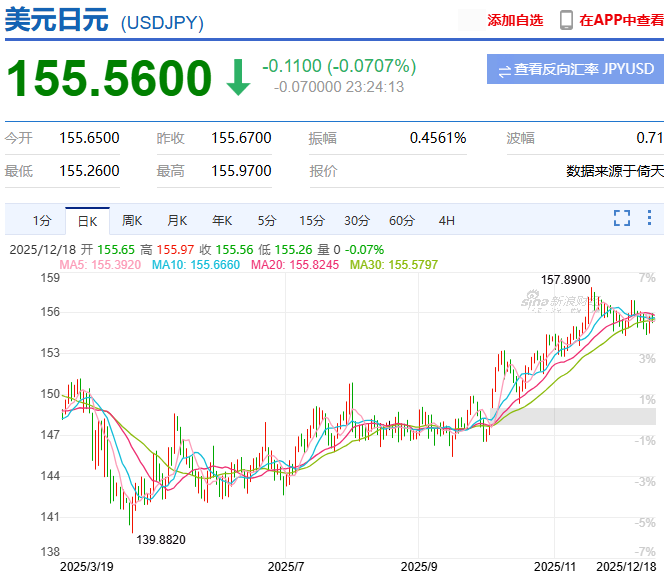Image resolution: width=664 pixels, height=573 pixels.
Task: Click the green down arrow beside price
Action: [x=238, y=77]
